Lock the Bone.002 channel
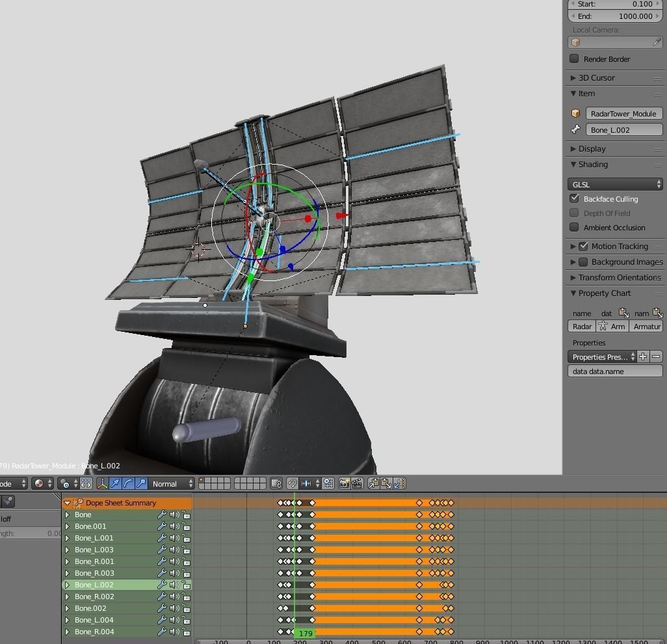The image size is (667, 644). (x=186, y=608)
